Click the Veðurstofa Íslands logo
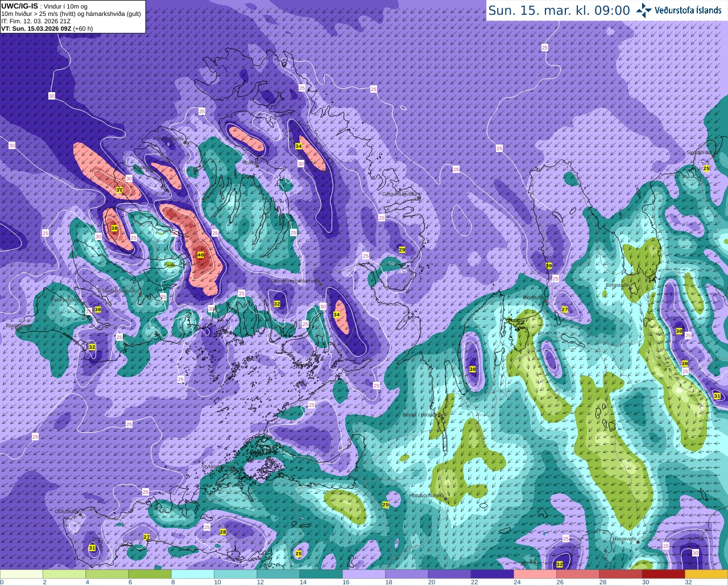The height and width of the screenshot is (586, 728). click(x=679, y=10)
